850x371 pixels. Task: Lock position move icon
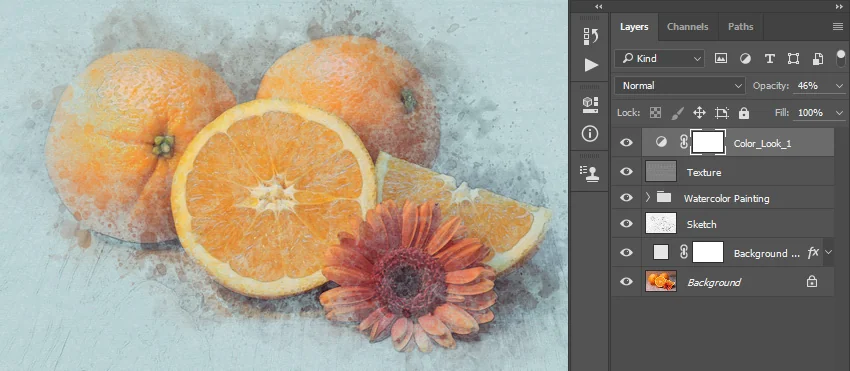pyautogui.click(x=699, y=113)
